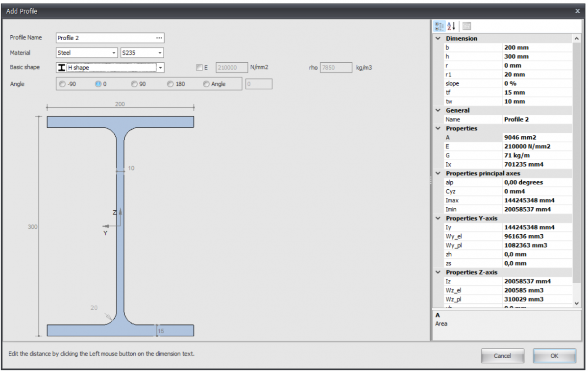Open the S235 grade dropdown
The width and height of the screenshot is (588, 371).
coord(160,53)
